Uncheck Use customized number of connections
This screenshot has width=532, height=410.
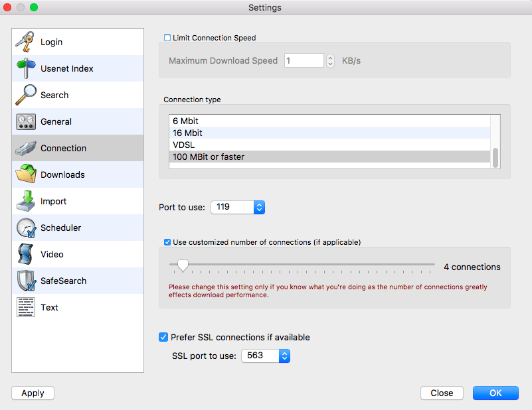pyautogui.click(x=167, y=242)
